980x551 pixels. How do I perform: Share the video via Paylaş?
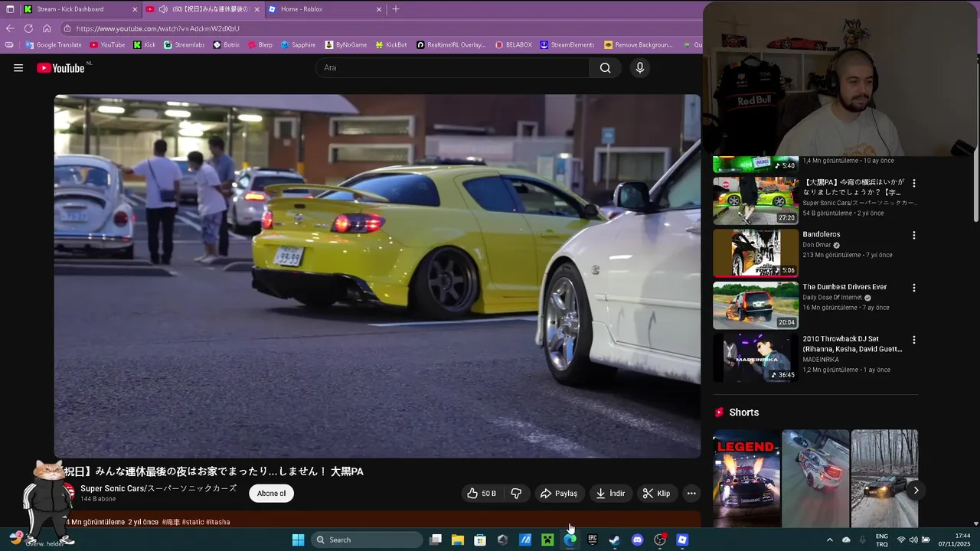pos(559,494)
